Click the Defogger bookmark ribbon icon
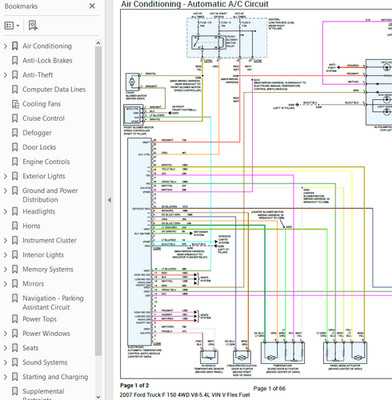 (15, 133)
